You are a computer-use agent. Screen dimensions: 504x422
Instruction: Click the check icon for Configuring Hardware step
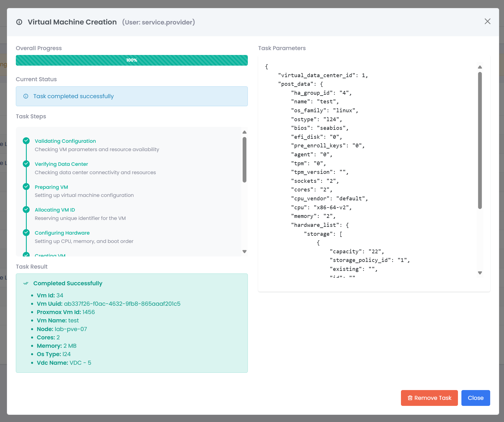pyautogui.click(x=26, y=233)
